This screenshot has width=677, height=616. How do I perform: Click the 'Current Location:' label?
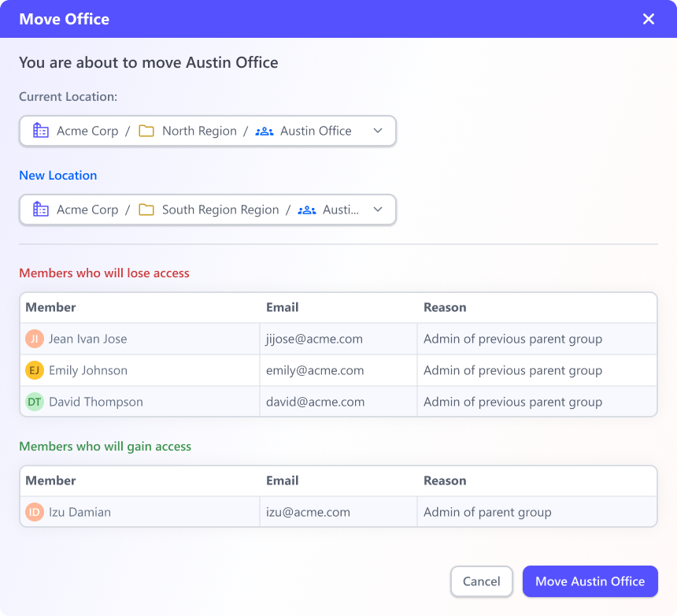68,97
